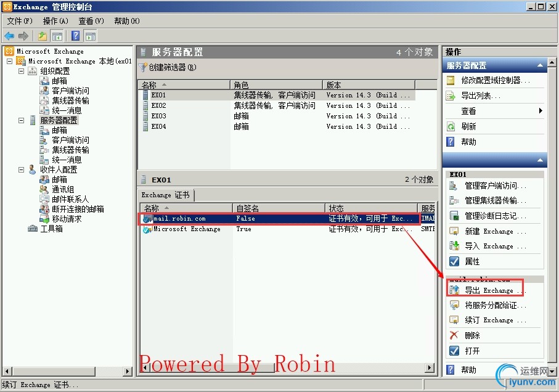Viewport: 559px width, 392px height.
Task: Select 邮箱 under 组织配置 in the tree
Action: click(59, 81)
